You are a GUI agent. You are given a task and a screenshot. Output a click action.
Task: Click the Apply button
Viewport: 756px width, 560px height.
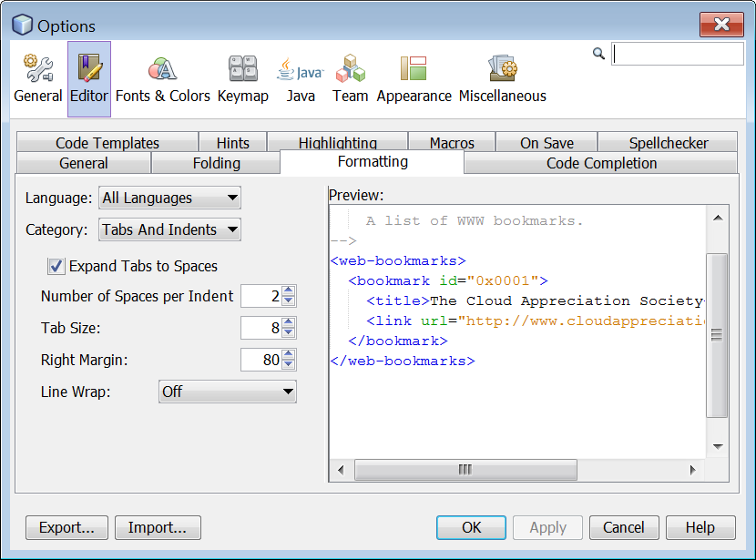tap(547, 527)
